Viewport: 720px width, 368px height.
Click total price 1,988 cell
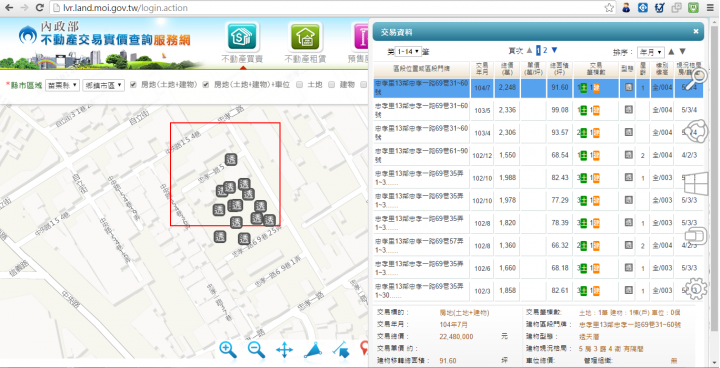pos(507,178)
